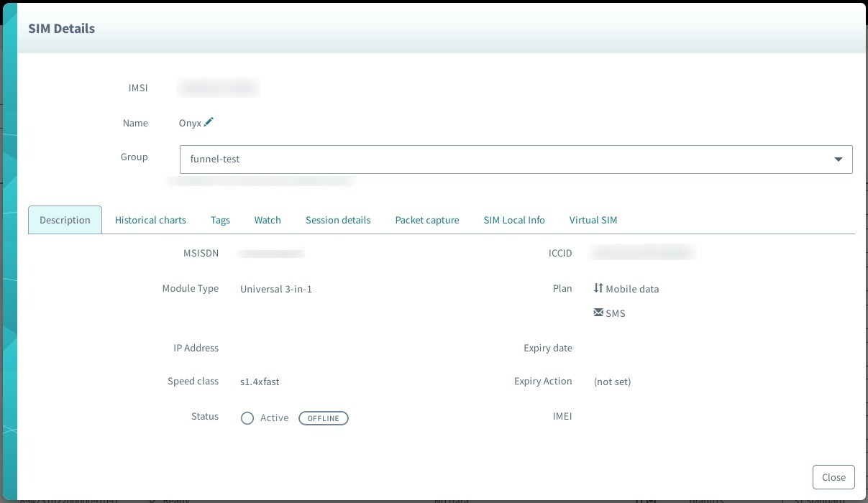The height and width of the screenshot is (503, 868).
Task: Click the Close button
Action: pos(833,476)
